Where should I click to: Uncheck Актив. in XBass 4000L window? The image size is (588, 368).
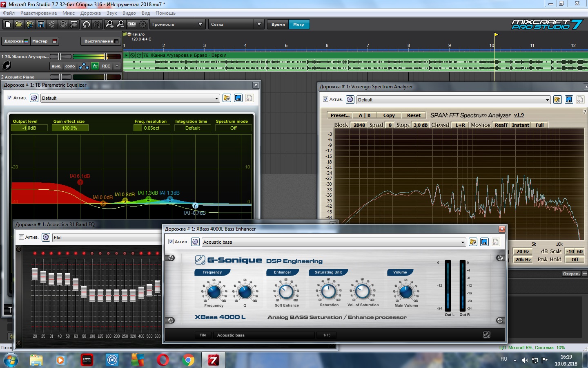pos(171,242)
